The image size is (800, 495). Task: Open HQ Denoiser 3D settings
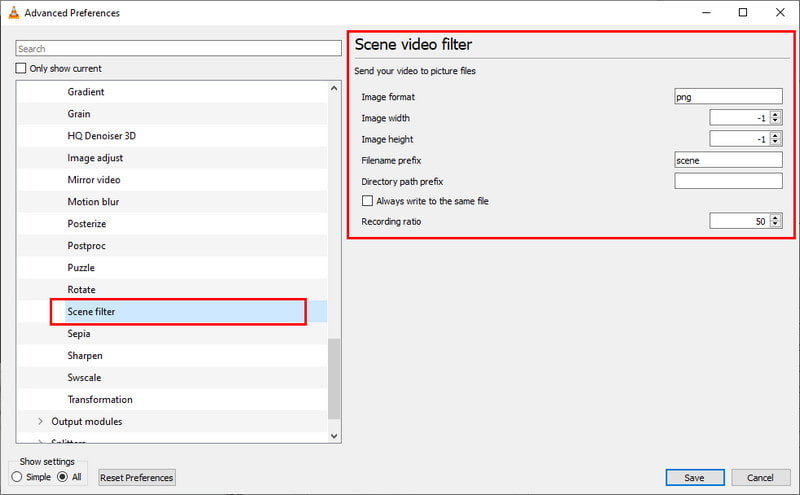(x=101, y=136)
